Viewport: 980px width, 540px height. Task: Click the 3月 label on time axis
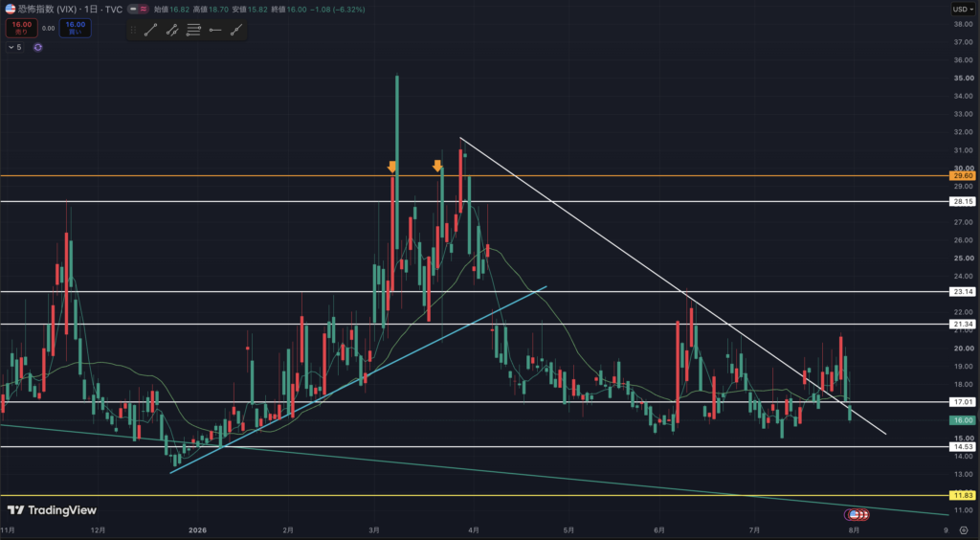(x=374, y=530)
